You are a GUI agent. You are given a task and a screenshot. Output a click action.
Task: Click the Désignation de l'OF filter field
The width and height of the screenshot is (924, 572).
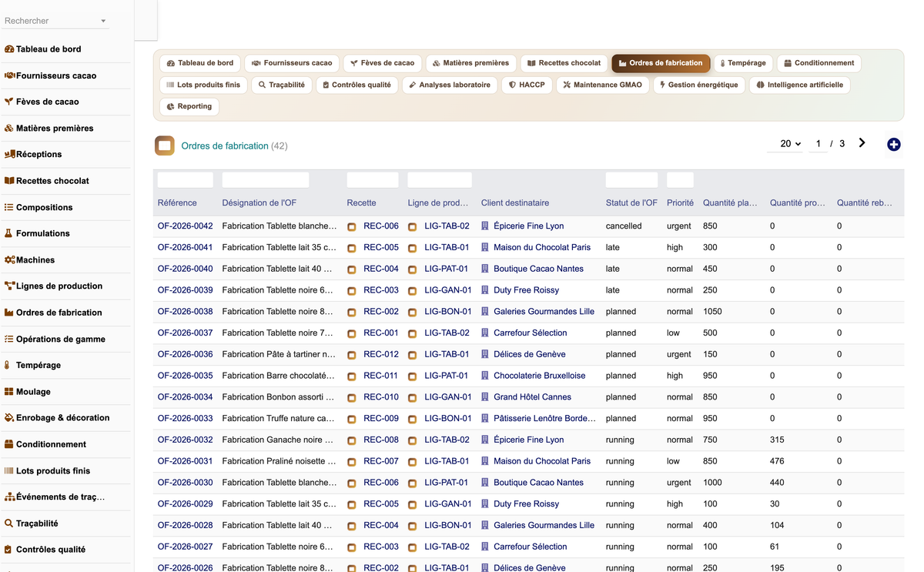pos(266,180)
